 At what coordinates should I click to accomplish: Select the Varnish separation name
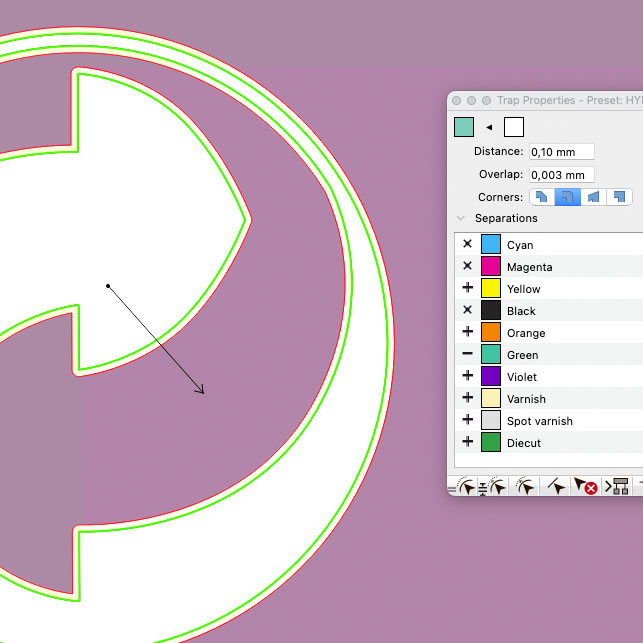coord(526,399)
